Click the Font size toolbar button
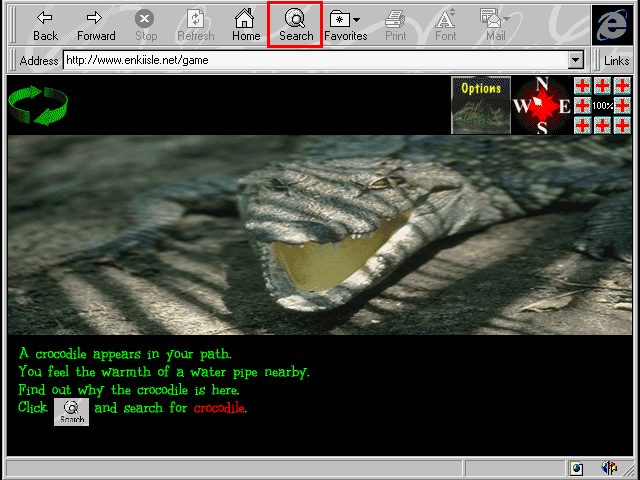 point(445,26)
